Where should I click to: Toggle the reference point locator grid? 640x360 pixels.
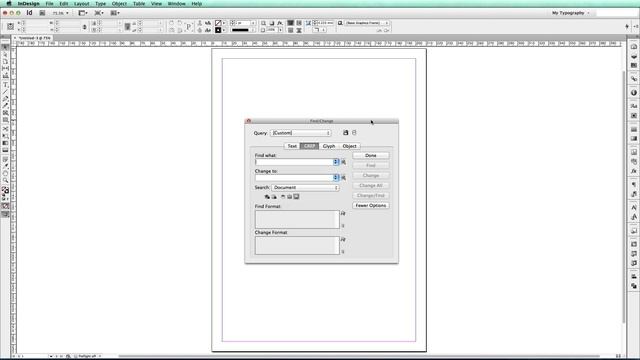click(x=10, y=27)
